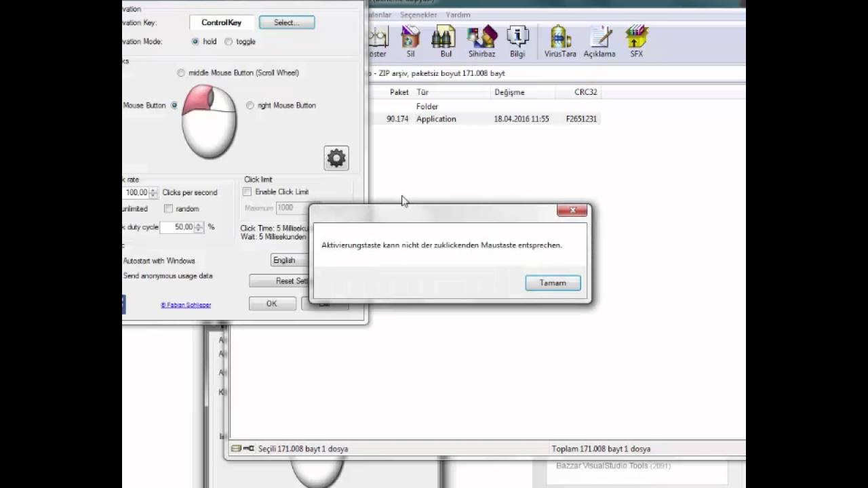This screenshot has width=868, height=488.
Task: Click the Bilgi info toolbar icon
Action: click(x=517, y=41)
